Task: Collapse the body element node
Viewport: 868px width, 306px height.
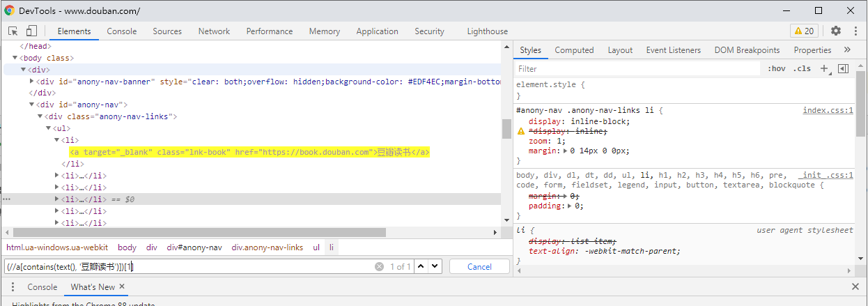Action: click(x=15, y=58)
